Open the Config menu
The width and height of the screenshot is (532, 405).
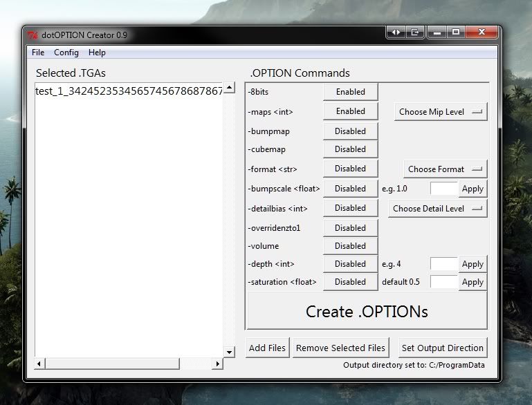coord(66,53)
